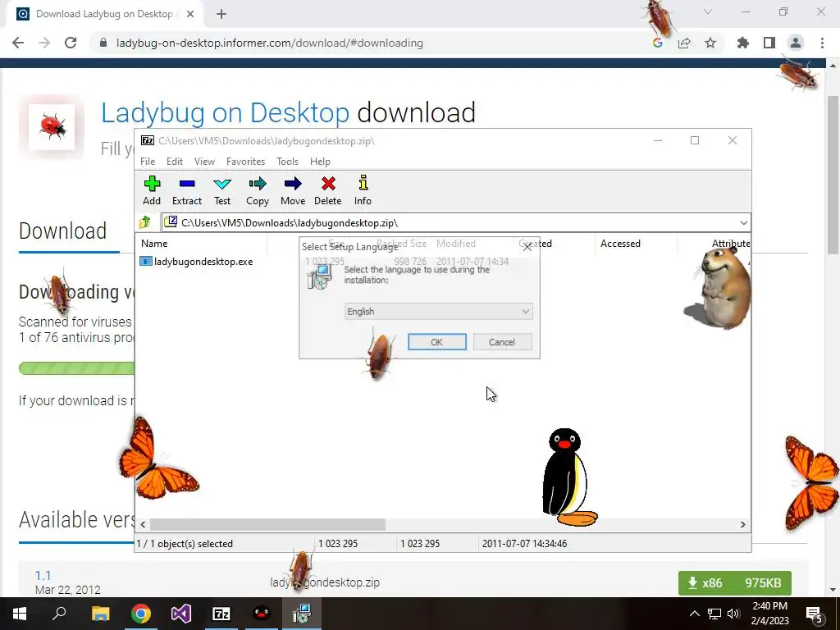This screenshot has width=840, height=630.
Task: Open Visual Studio from the taskbar
Action: point(181,614)
